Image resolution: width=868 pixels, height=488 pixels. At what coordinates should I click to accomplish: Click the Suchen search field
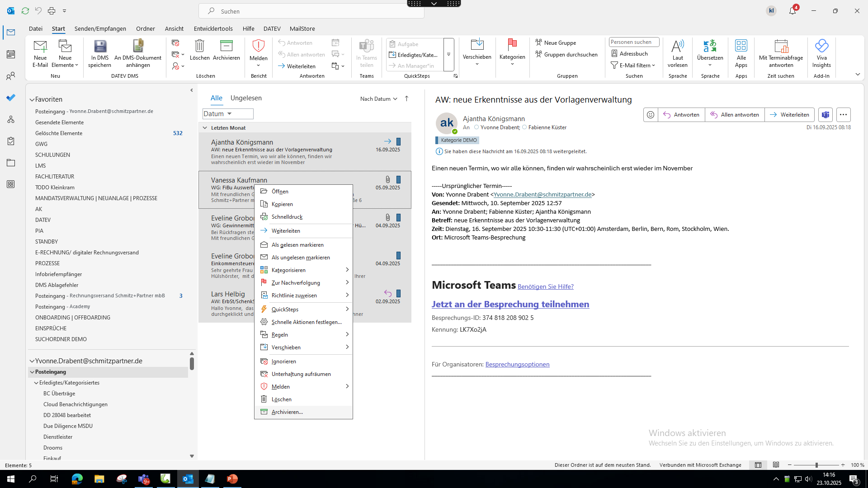311,11
